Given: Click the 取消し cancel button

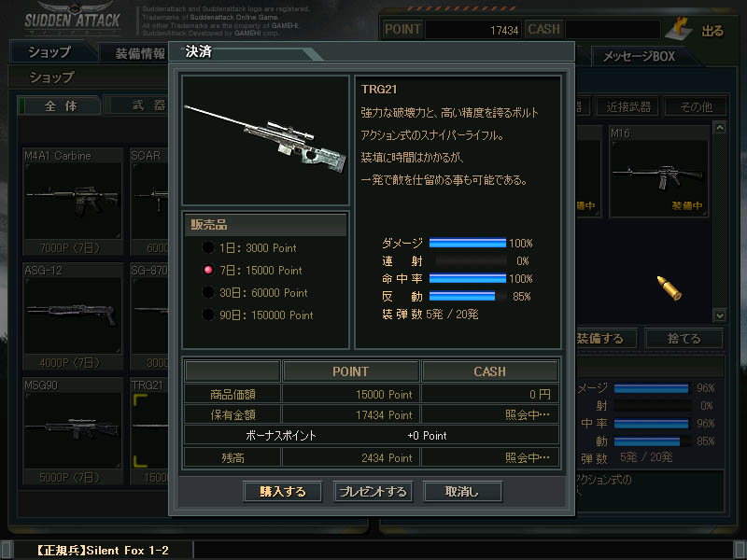Looking at the screenshot, I should click(462, 492).
